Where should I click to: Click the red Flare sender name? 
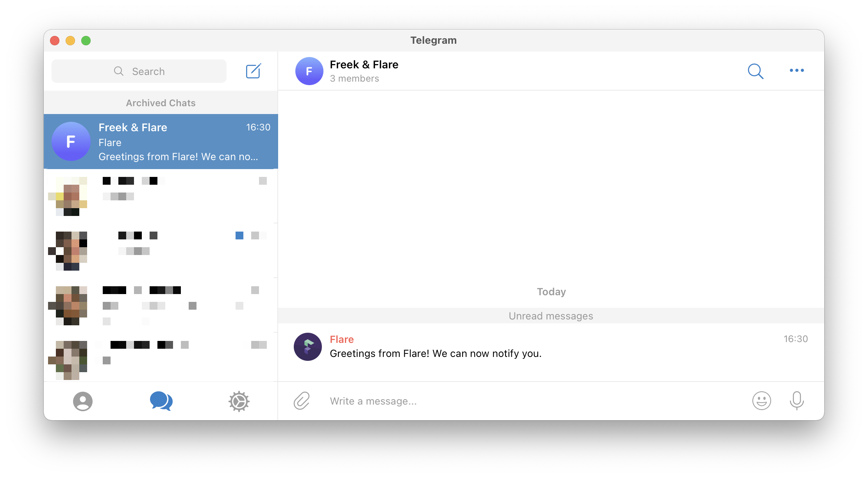(342, 339)
